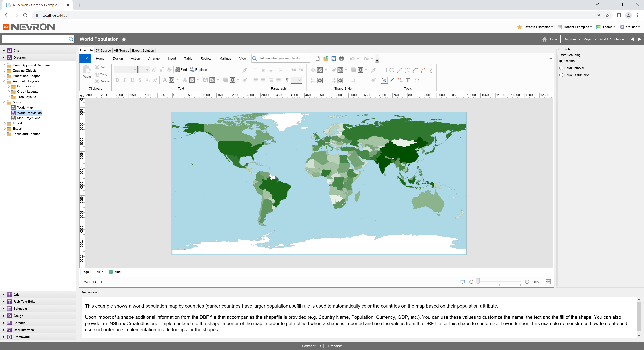Click the Print icon
This screenshot has width=644, height=350.
click(x=341, y=58)
